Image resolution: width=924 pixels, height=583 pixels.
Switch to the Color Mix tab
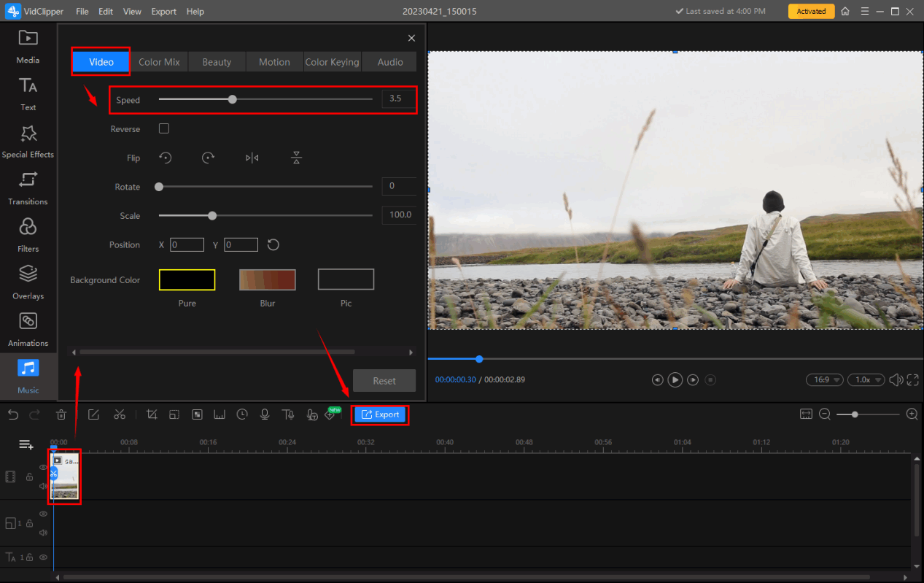tap(159, 62)
